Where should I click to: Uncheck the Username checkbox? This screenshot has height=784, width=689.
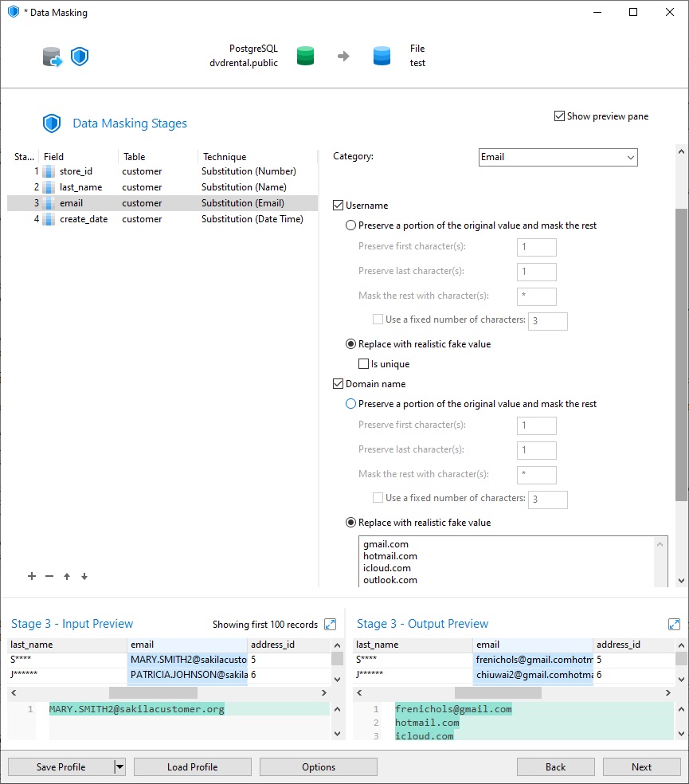pos(338,205)
